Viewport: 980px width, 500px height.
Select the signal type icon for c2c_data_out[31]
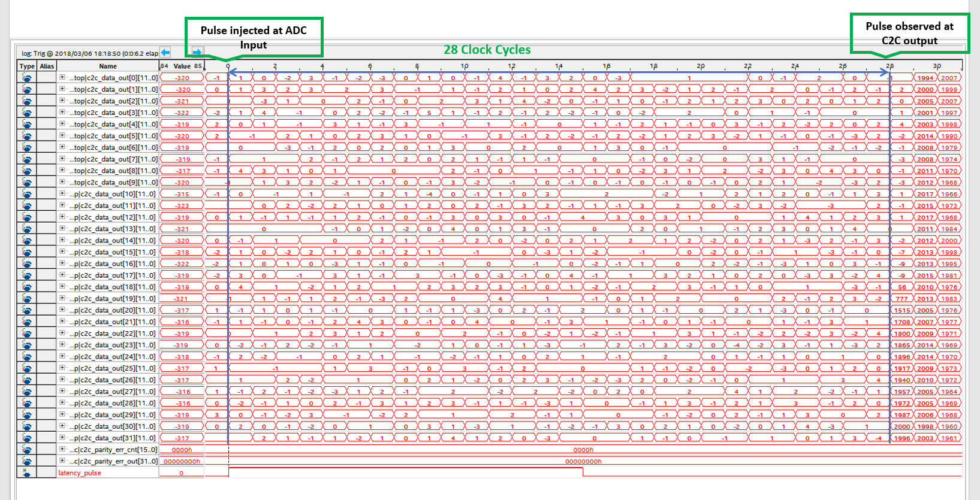tap(27, 438)
